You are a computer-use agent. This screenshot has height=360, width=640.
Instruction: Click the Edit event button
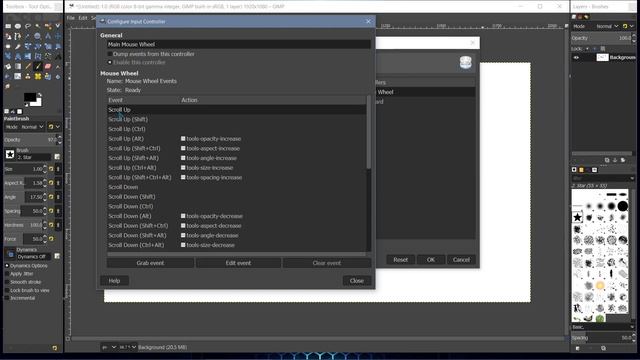(238, 263)
